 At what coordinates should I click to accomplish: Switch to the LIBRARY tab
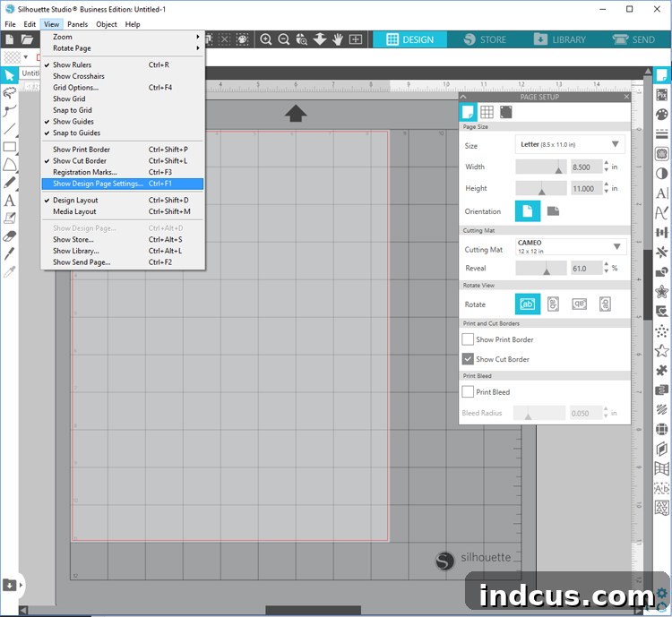559,39
